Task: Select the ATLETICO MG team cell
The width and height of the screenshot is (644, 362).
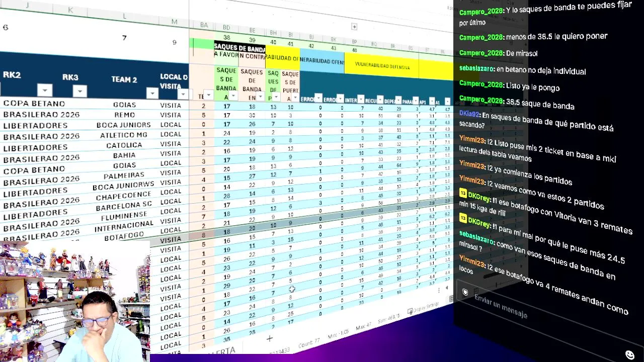Action: pyautogui.click(x=124, y=135)
